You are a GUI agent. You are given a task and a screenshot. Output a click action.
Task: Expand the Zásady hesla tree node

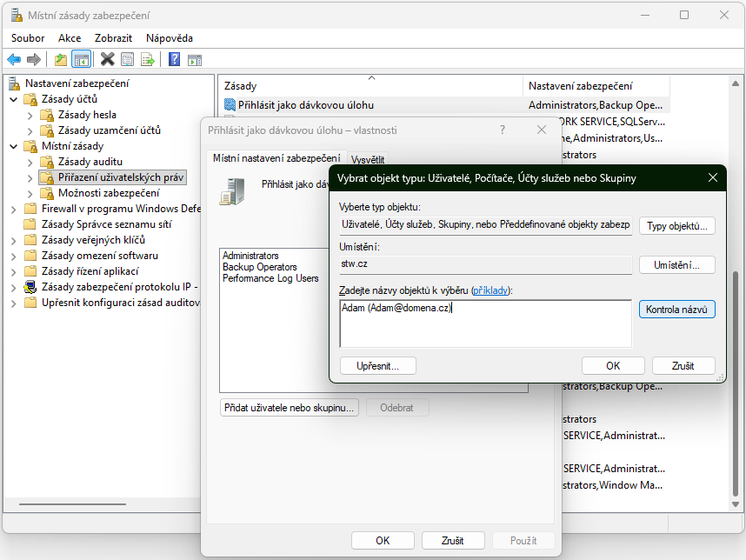(30, 115)
